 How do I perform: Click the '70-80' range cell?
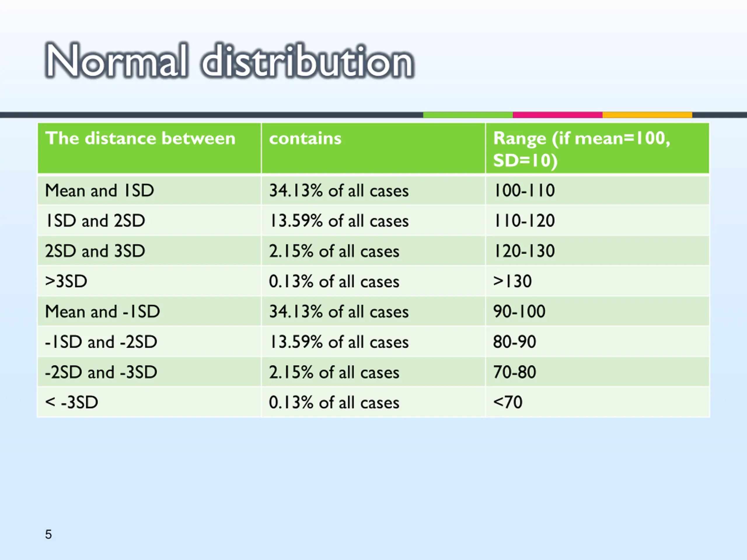click(x=597, y=372)
